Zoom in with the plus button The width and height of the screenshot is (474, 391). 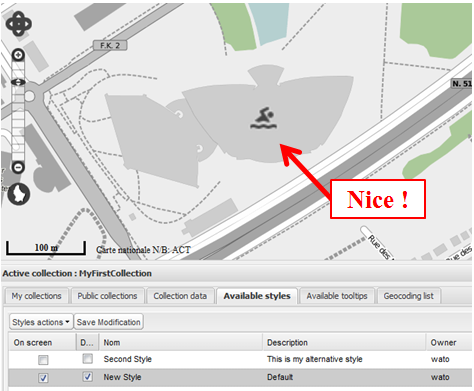18,55
